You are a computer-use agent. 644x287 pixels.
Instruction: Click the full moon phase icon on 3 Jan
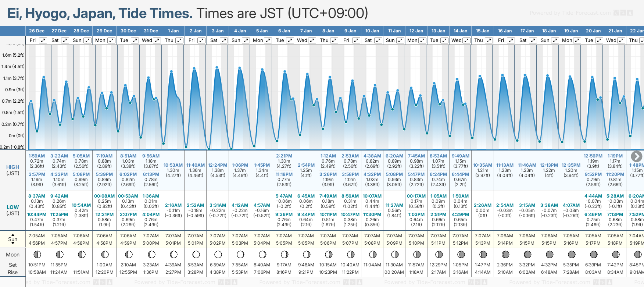click(x=218, y=255)
